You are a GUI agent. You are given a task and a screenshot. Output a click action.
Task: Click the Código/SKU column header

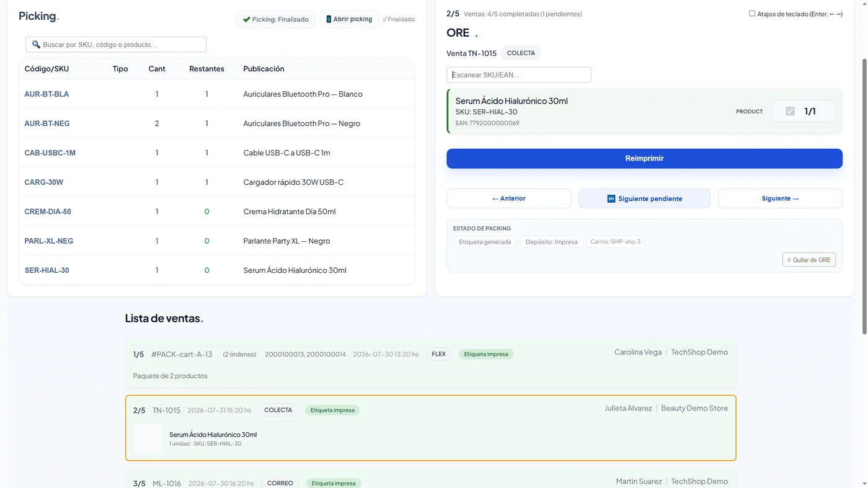point(46,69)
